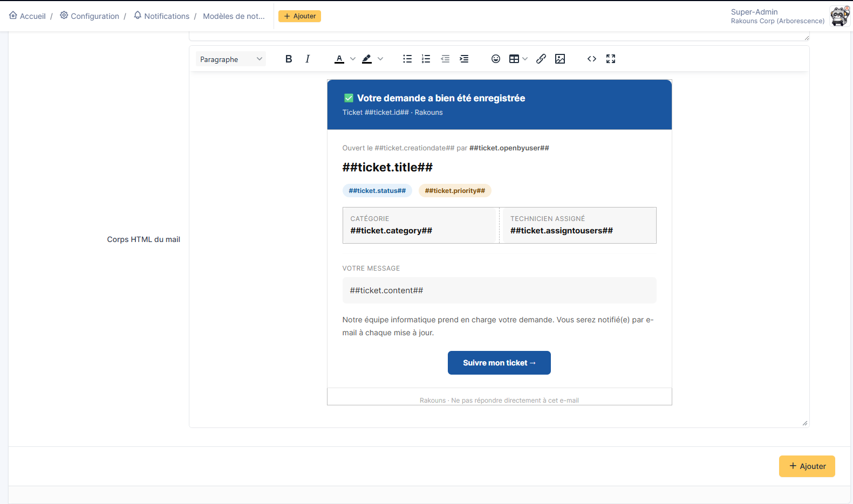The width and height of the screenshot is (853, 504).
Task: Click the green checkmark in the email header
Action: coord(349,98)
